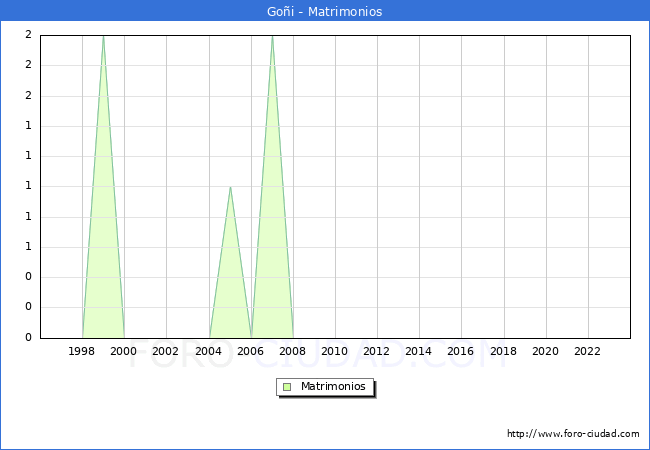Click the 2016 x-axis label

[x=461, y=351]
